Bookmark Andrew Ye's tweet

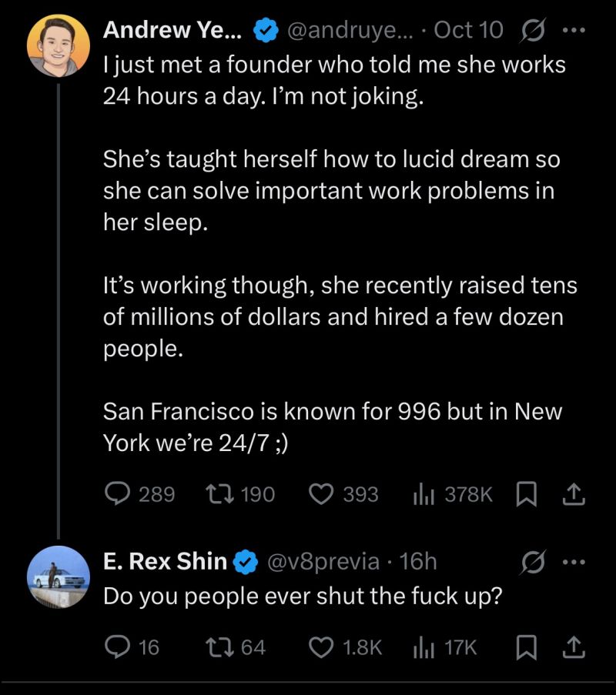coord(526,494)
